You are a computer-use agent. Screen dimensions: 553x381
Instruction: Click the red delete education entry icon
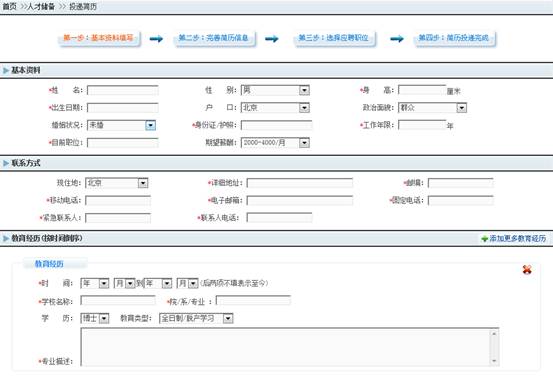(527, 270)
